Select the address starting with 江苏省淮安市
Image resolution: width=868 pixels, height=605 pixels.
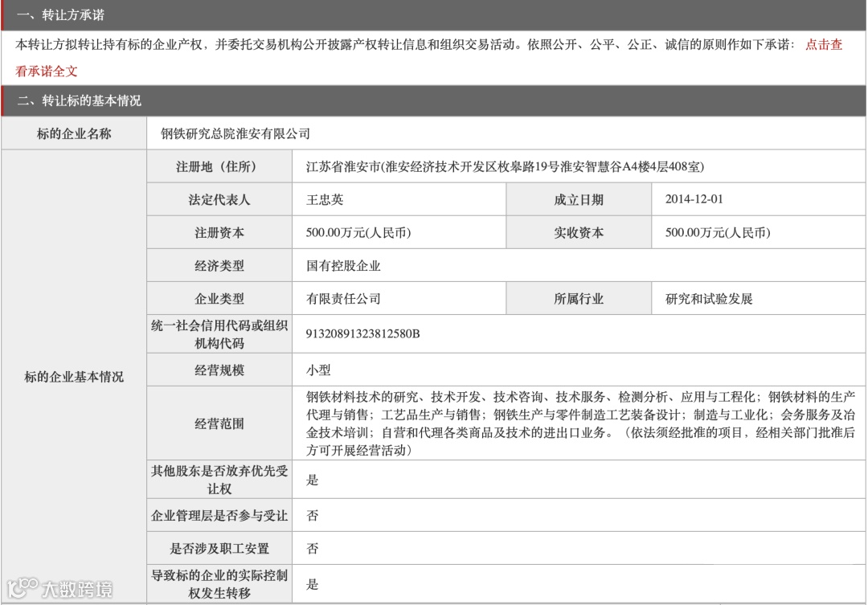pos(505,166)
